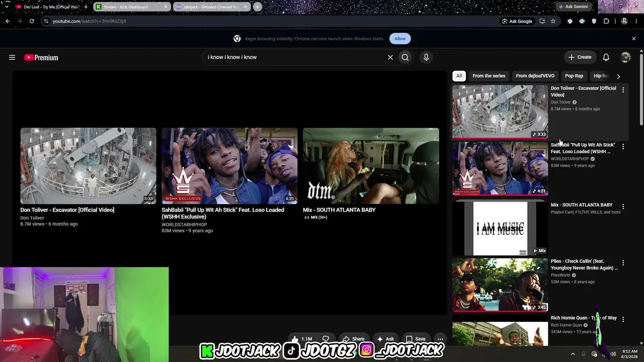The height and width of the screenshot is (362, 644).
Task: Open Chrome extensions puzzle icon
Action: (x=606, y=21)
